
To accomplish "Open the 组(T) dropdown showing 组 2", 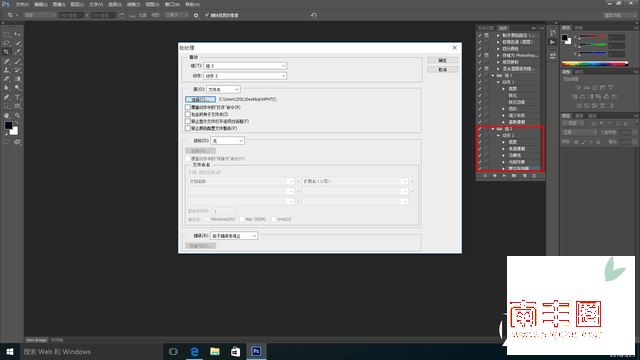I will (245, 66).
